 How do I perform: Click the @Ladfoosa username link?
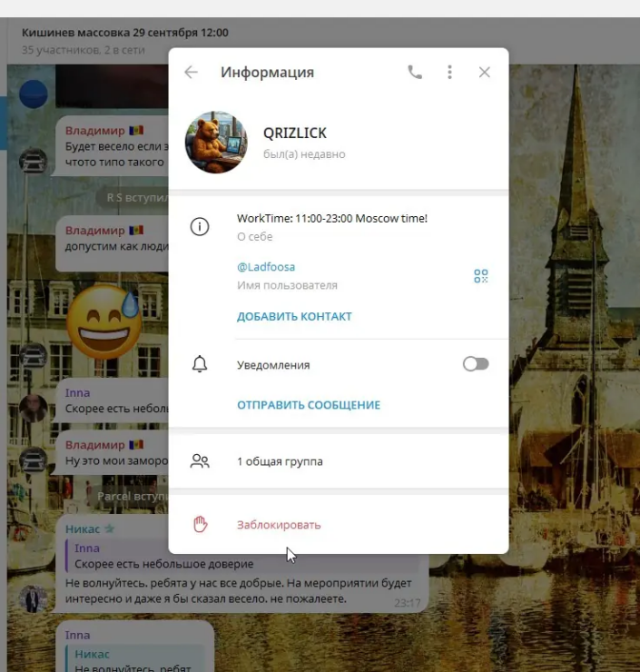coord(265,267)
